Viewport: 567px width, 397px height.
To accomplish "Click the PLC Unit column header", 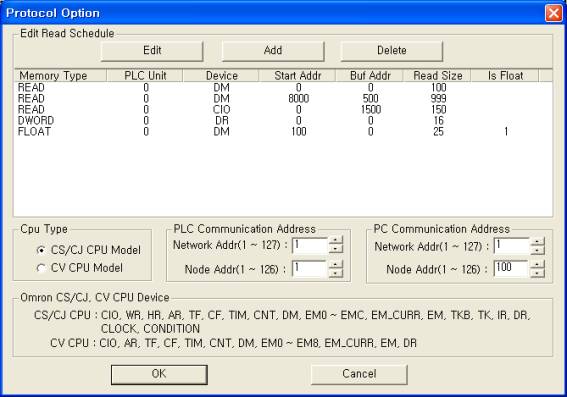I will [x=145, y=76].
